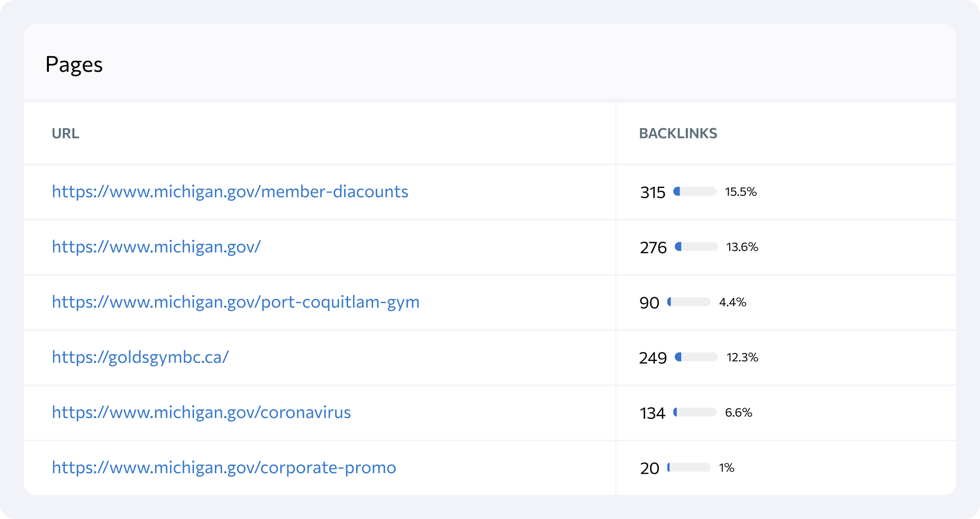Click the 15.5% progress bar
Image resolution: width=980 pixels, height=519 pixels.
coord(695,191)
